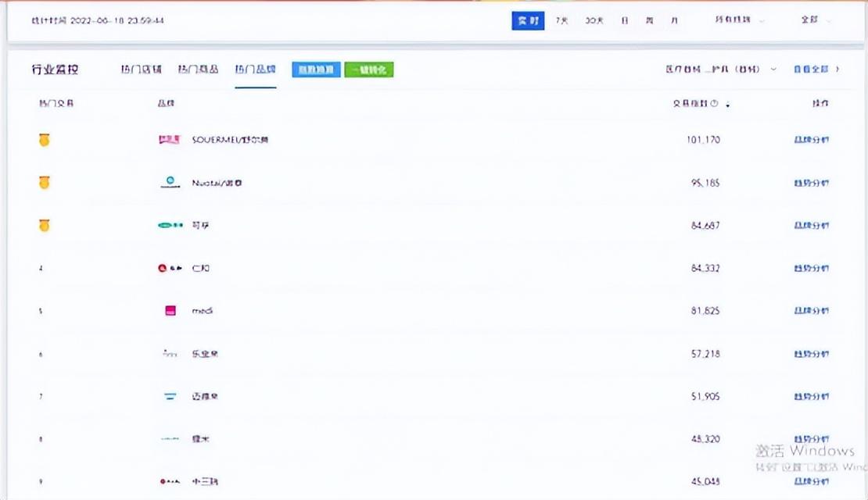The image size is (868, 500).
Task: Click the green 一键转化 button
Action: coord(368,70)
